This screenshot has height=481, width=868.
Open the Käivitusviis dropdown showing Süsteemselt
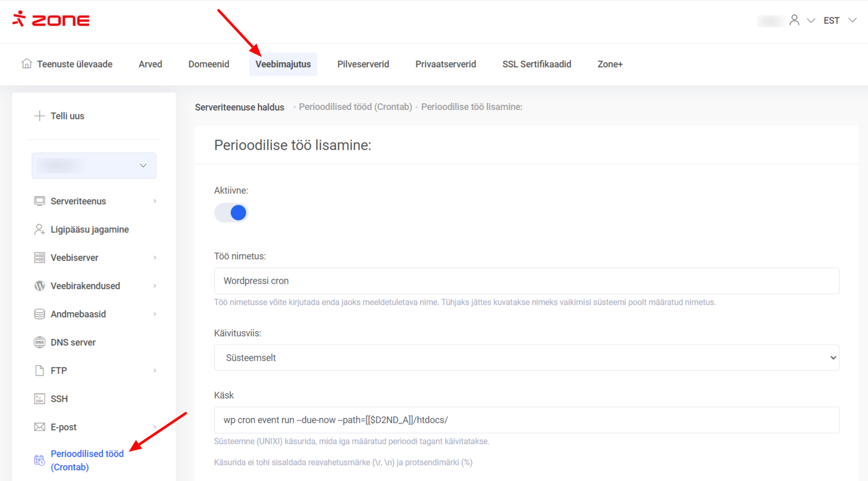526,358
